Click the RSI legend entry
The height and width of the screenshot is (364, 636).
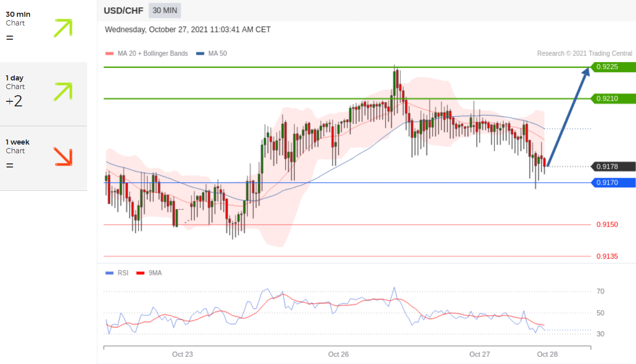(117, 273)
